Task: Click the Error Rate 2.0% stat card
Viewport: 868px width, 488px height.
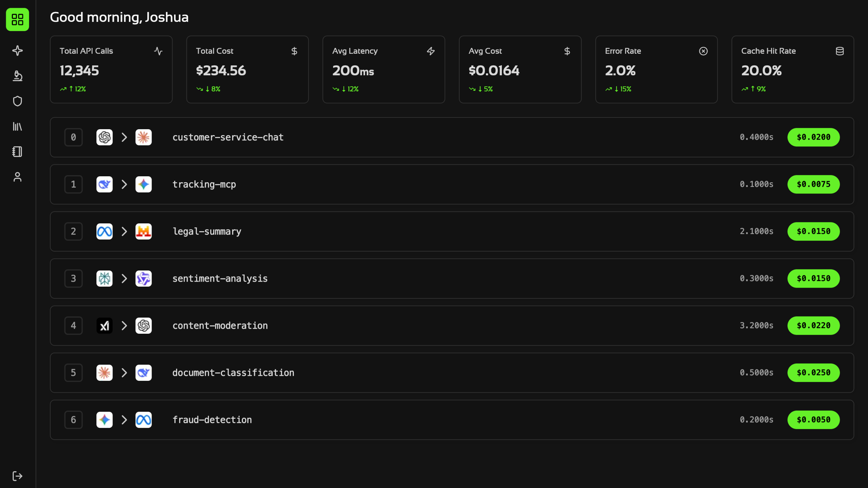Action: click(656, 69)
